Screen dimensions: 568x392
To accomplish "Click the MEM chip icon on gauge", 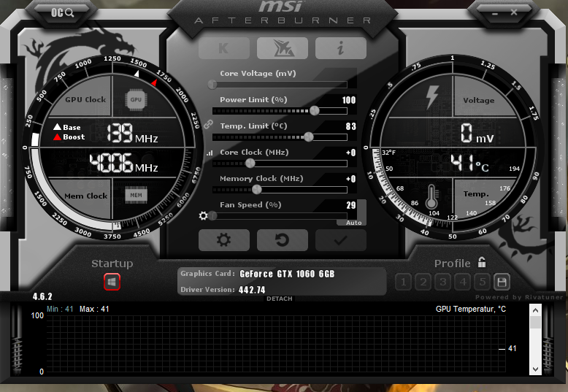I will pos(137,196).
